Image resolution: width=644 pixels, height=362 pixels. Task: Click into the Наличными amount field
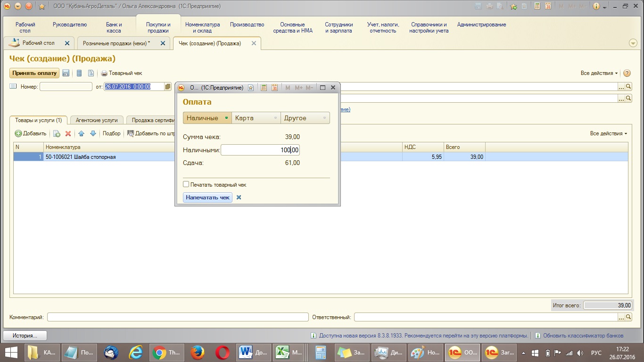260,150
